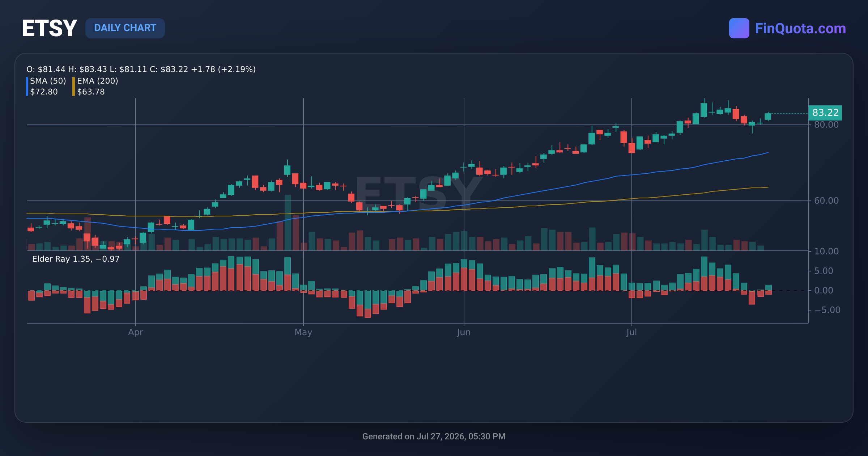868x456 pixels.
Task: Click the EMA value $63.78
Action: click(91, 92)
